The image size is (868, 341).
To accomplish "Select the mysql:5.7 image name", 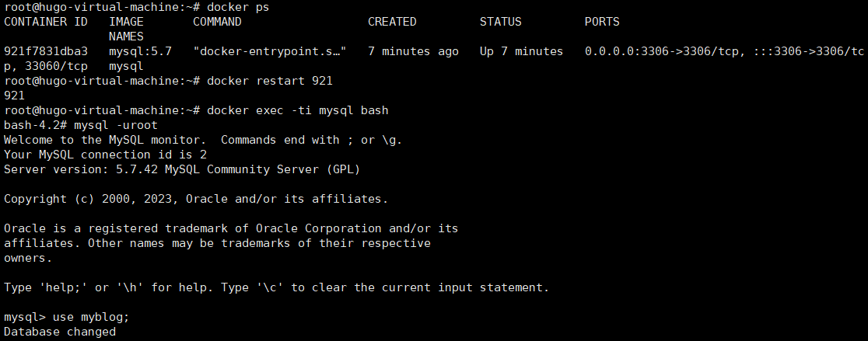I will [140, 51].
